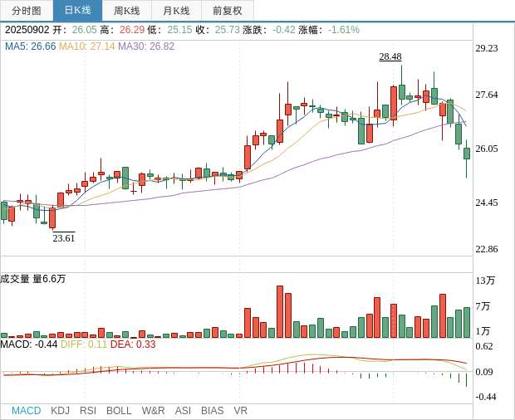The image size is (515, 420).
Task: Click the MA5: 26.66 legend
Action: coord(31,46)
